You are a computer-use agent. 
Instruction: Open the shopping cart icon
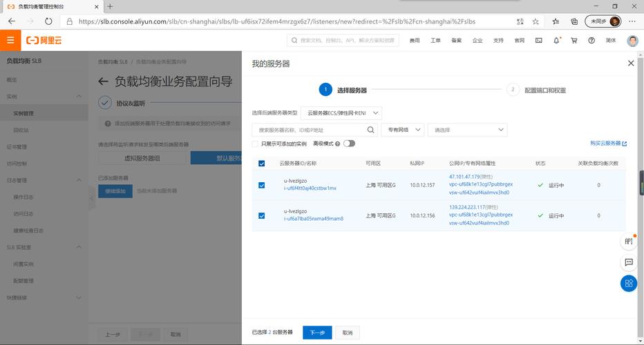tap(574, 40)
